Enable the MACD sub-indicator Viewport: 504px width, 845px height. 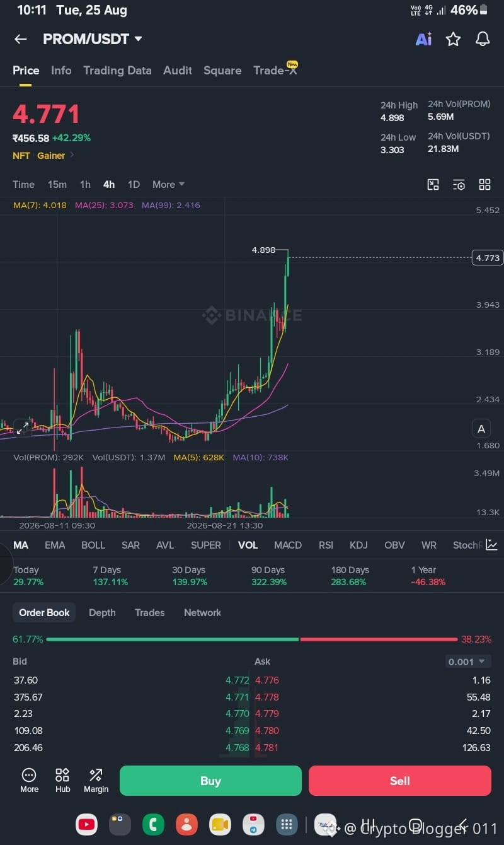288,545
